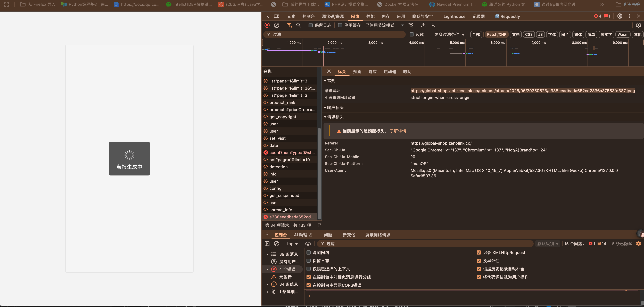Uncheck 根据历史记录自动补全
644x307 pixels.
click(x=479, y=269)
